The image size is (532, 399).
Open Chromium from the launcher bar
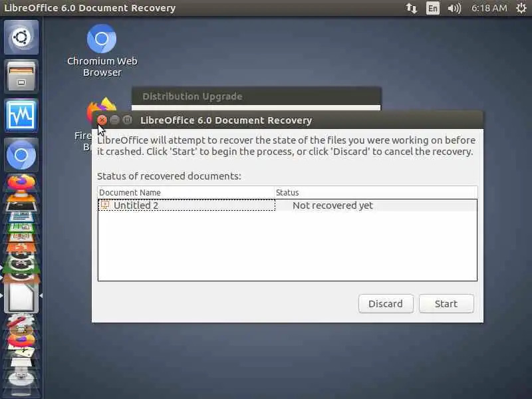tap(21, 155)
